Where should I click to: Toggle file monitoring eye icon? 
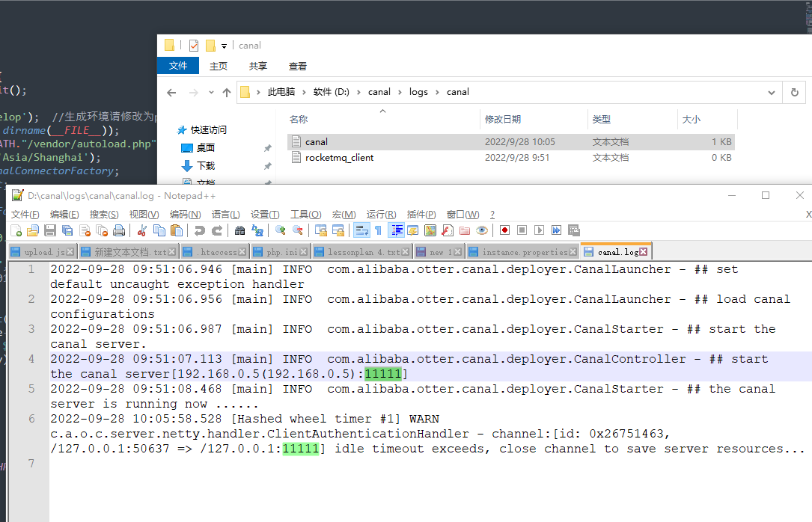(x=482, y=231)
